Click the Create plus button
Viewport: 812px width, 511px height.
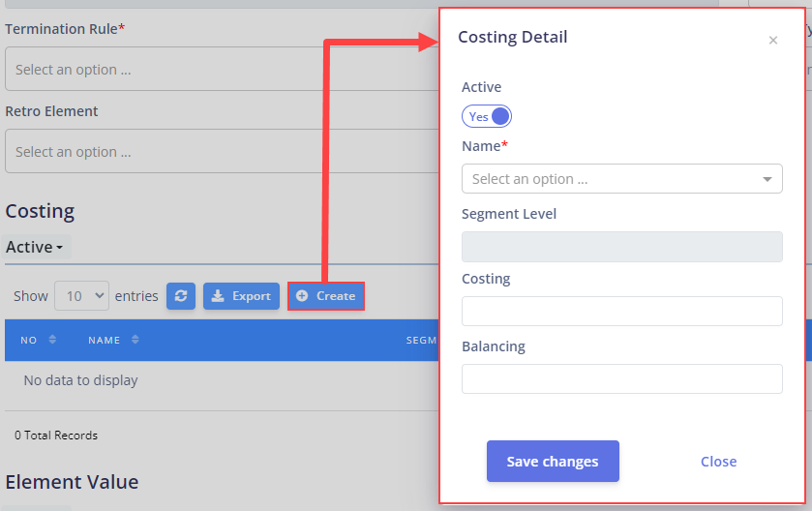pyautogui.click(x=326, y=296)
